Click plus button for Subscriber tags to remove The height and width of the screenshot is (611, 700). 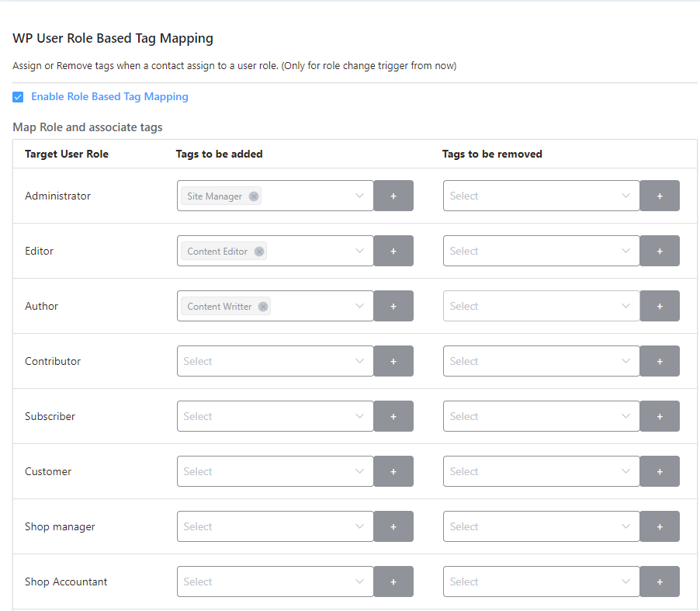coord(660,417)
